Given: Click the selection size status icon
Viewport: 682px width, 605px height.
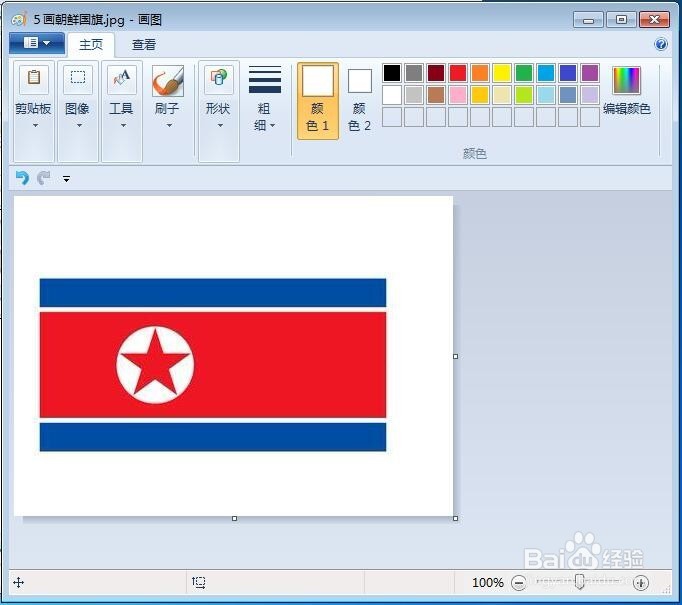Looking at the screenshot, I should 199,582.
